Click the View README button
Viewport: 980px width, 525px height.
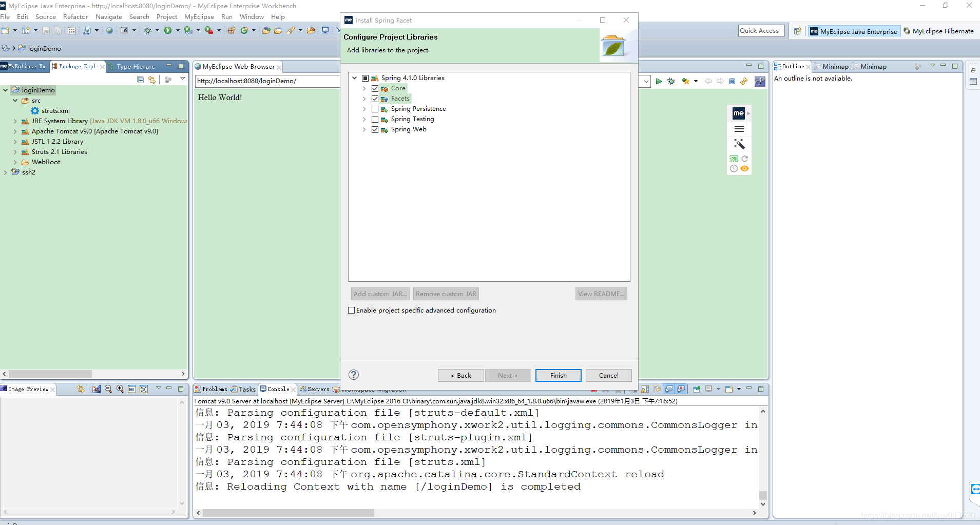[x=602, y=294]
